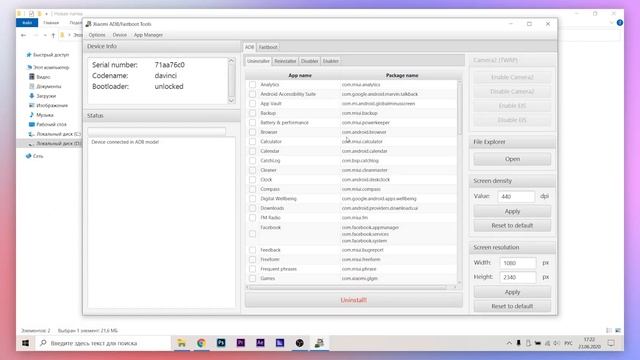Screen dimensions: 640x360
Task: Check the Downloads app checkbox
Action: click(253, 208)
